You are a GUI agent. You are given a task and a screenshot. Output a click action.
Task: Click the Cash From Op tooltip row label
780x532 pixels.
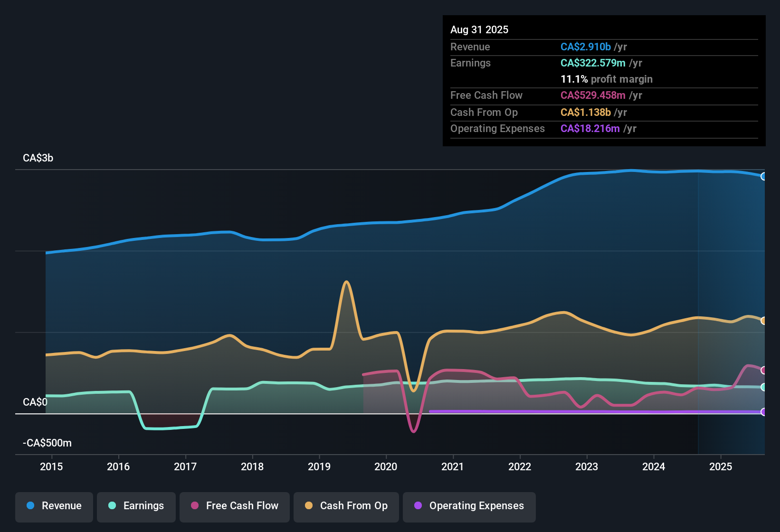coord(484,112)
